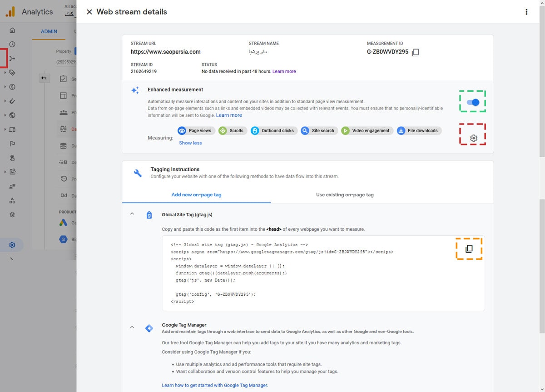Select the ADMIN tab in background page

tap(49, 32)
